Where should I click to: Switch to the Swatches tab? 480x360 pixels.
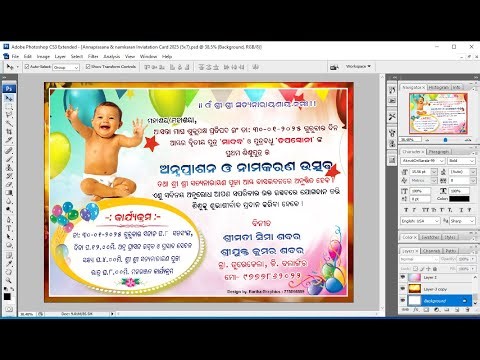(x=430, y=237)
